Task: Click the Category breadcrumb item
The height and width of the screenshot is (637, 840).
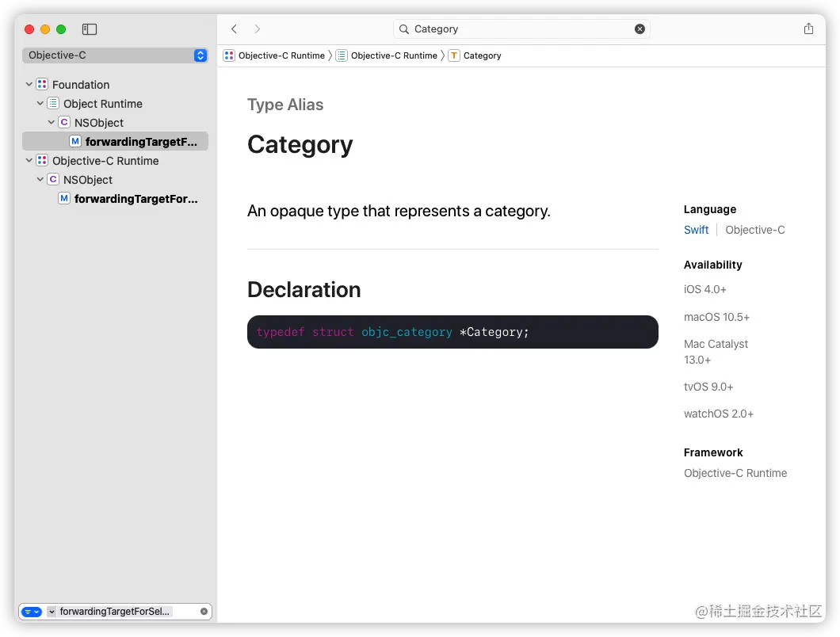Action: click(x=482, y=55)
